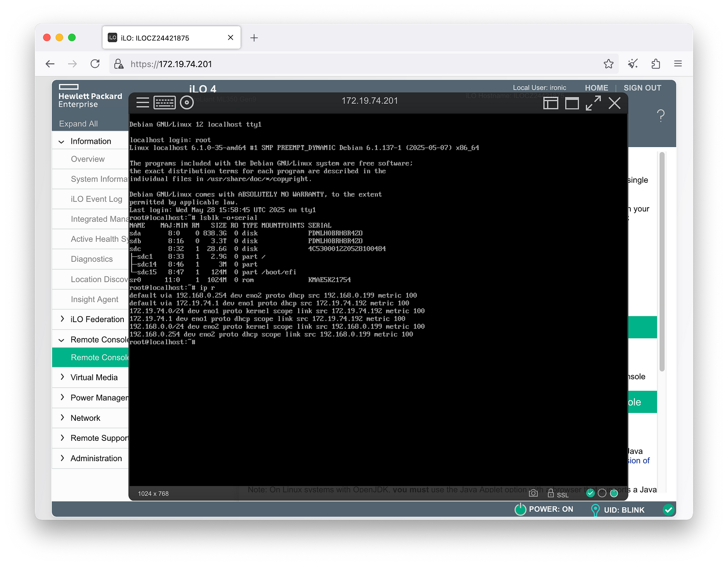Open Location Discovery Services

[x=90, y=279]
